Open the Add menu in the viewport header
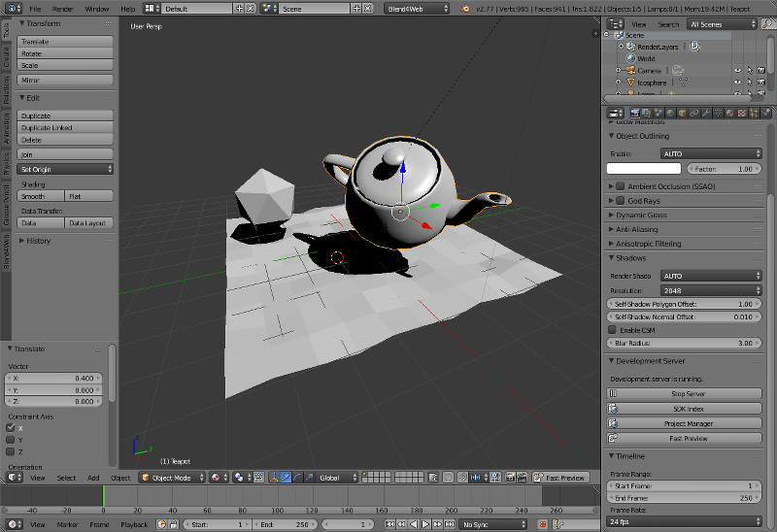The width and height of the screenshot is (777, 532). tap(93, 478)
